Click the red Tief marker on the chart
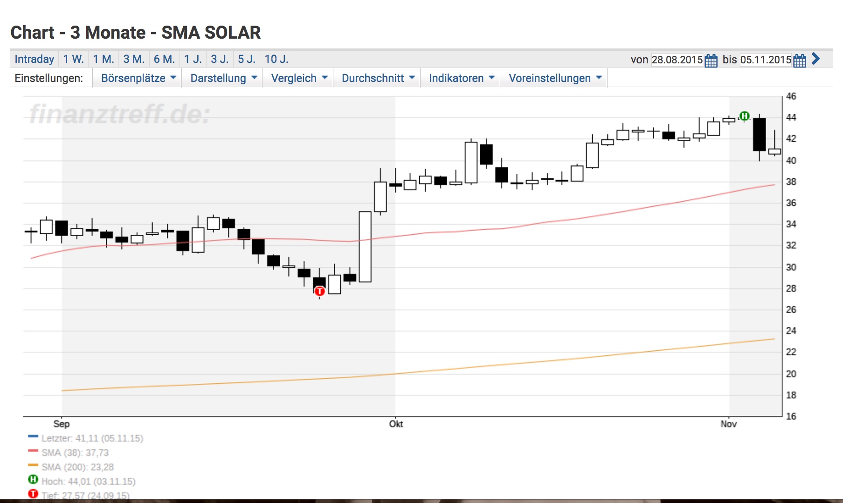This screenshot has height=504, width=843. click(319, 290)
